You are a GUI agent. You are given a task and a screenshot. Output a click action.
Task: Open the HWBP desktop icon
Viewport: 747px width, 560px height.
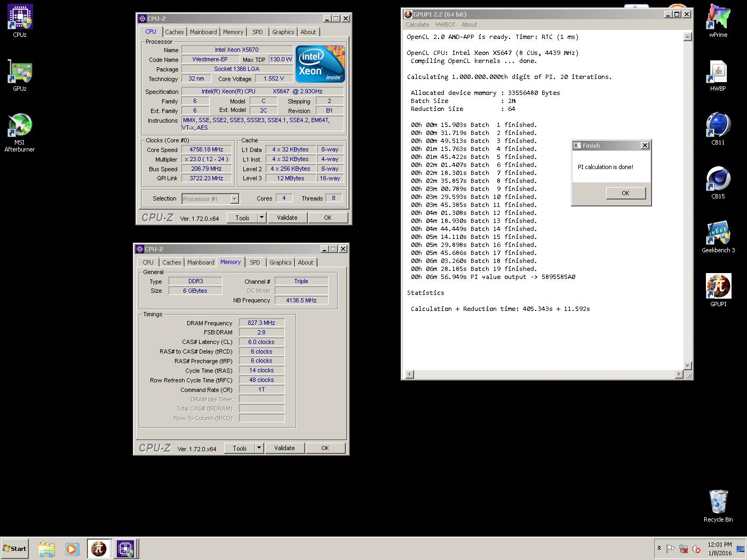point(718,75)
